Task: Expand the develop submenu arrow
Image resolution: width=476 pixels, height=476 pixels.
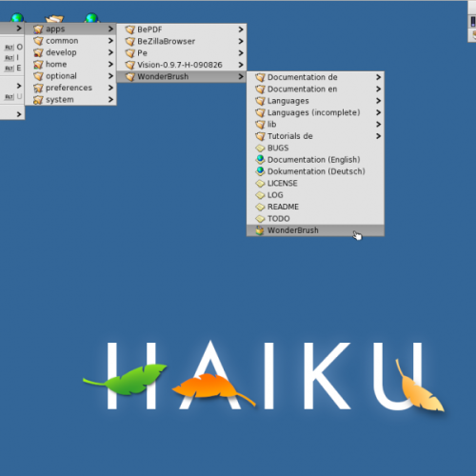Action: pyautogui.click(x=110, y=52)
